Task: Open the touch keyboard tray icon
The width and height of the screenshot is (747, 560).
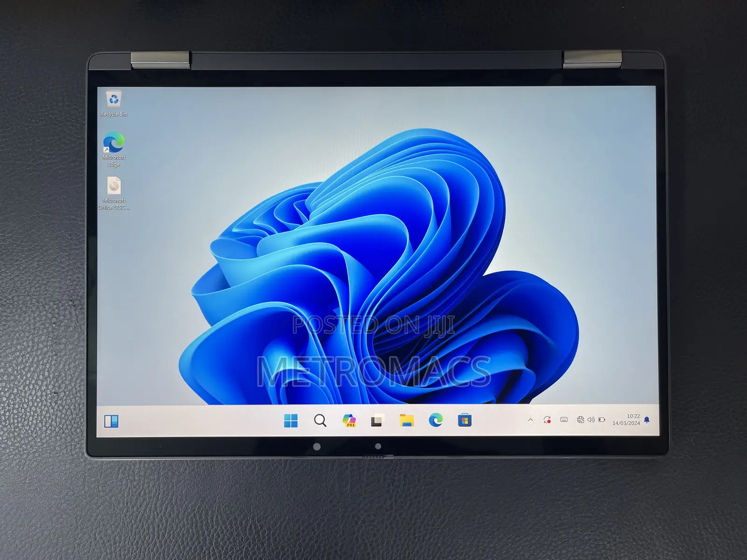Action: (564, 420)
